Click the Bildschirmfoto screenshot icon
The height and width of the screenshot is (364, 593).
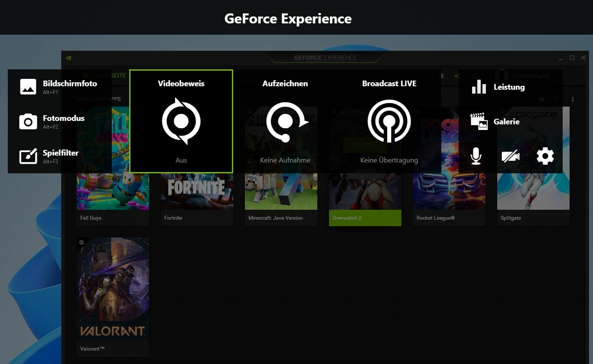tap(28, 87)
